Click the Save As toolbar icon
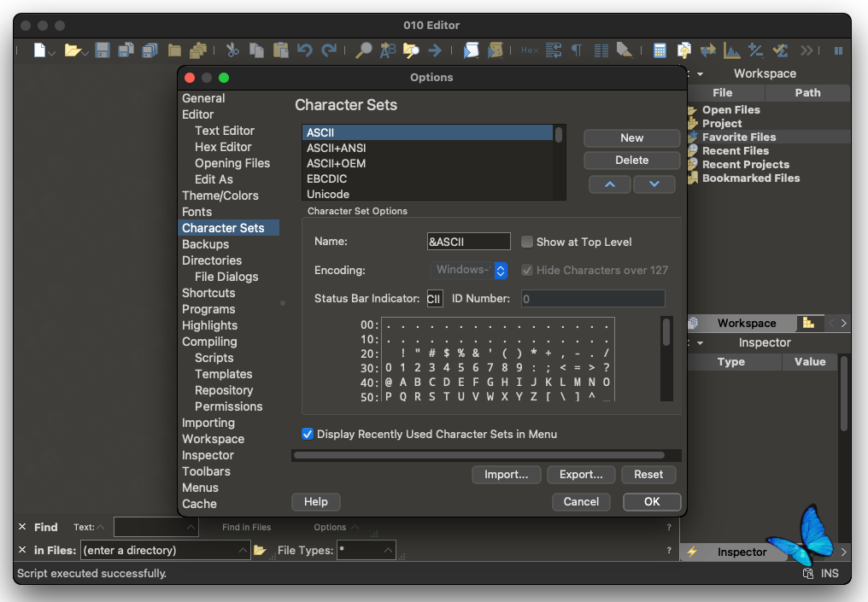The image size is (868, 602). 126,50
